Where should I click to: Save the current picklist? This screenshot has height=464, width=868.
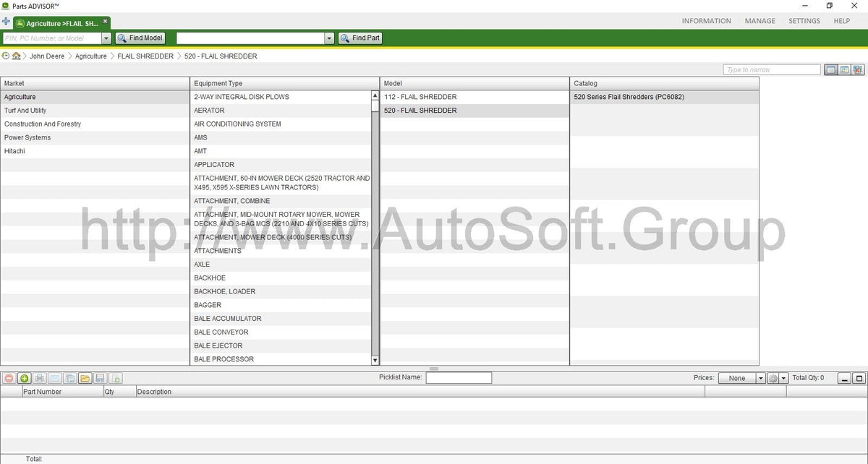tap(101, 377)
